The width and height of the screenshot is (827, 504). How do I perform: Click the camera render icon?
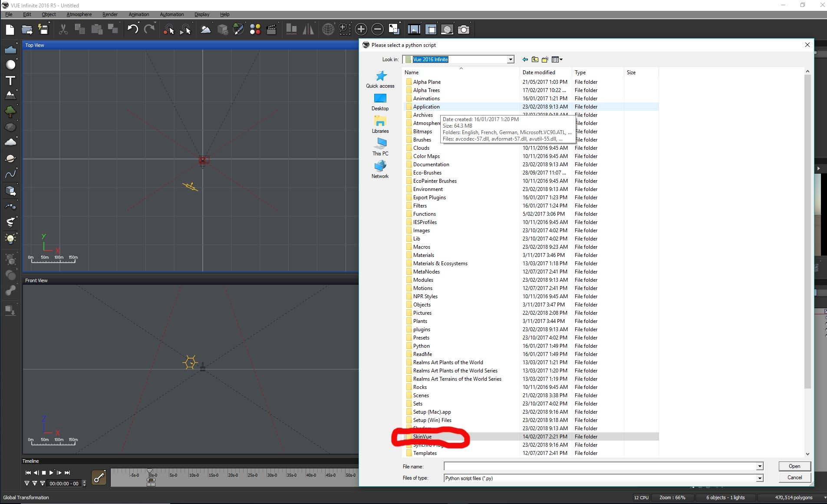(464, 30)
